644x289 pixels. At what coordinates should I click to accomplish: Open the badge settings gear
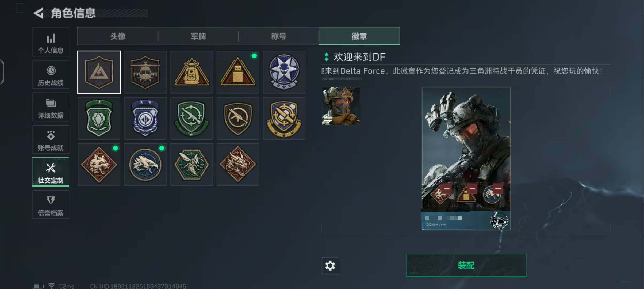coord(330,265)
